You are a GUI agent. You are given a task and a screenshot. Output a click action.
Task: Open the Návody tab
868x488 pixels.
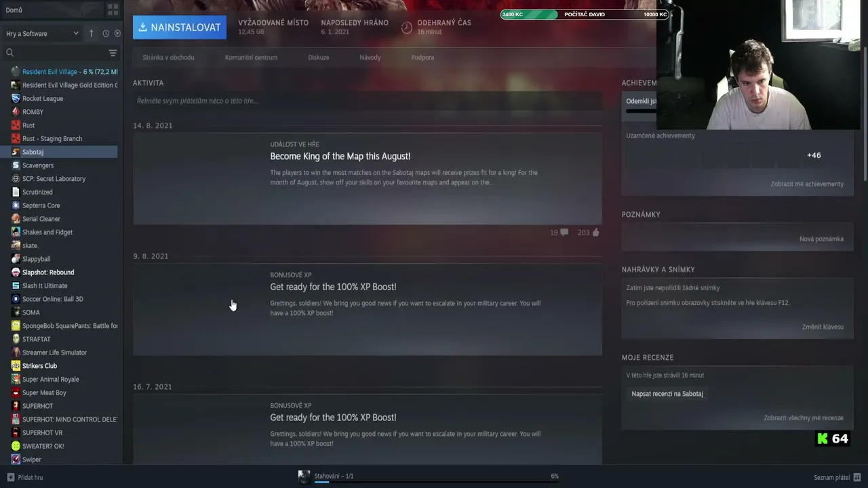pyautogui.click(x=370, y=58)
